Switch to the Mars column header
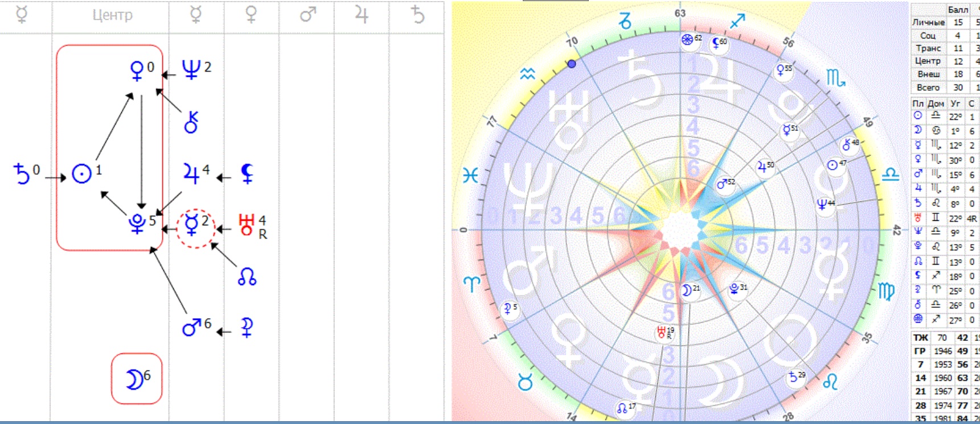Screen dimensions: 980x424 307,15
